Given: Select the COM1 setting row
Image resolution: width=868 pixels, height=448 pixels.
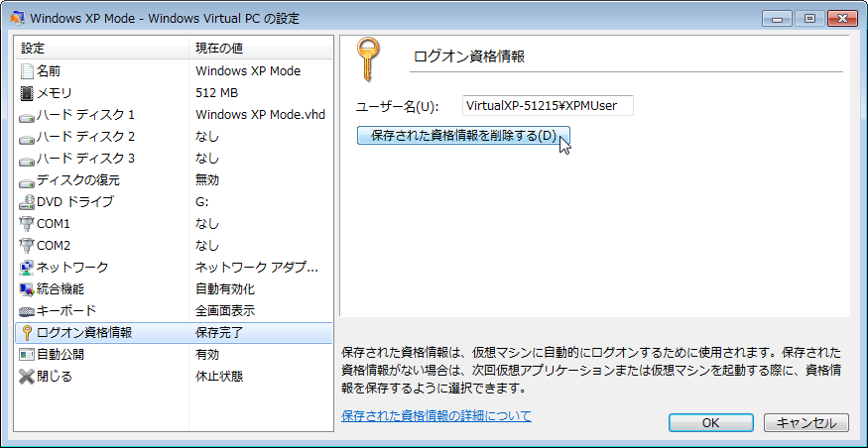Looking at the screenshot, I should coord(174,224).
